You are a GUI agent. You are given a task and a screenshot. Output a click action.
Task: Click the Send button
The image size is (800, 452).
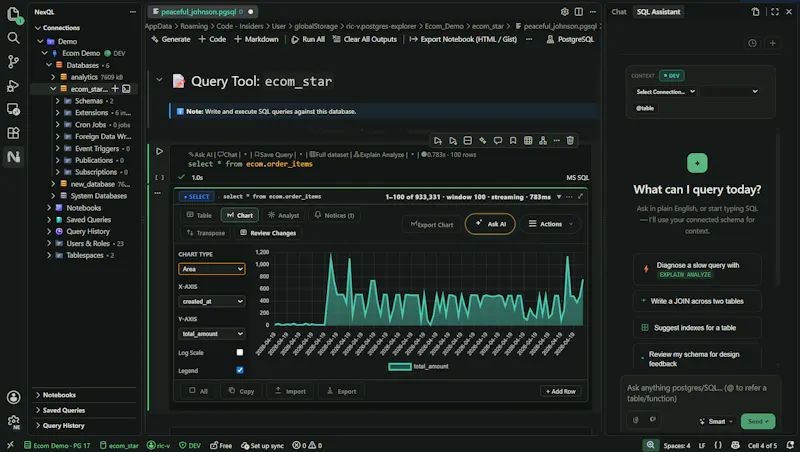(758, 421)
